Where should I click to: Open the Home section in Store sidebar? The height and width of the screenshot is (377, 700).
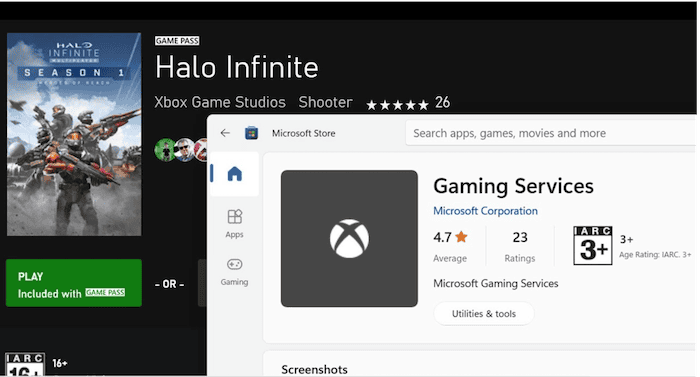234,174
